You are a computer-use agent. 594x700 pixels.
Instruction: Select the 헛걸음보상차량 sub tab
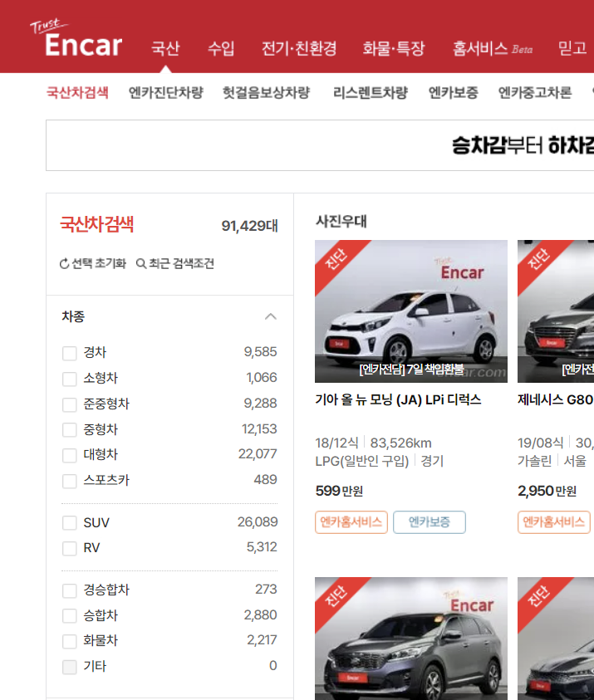[266, 92]
